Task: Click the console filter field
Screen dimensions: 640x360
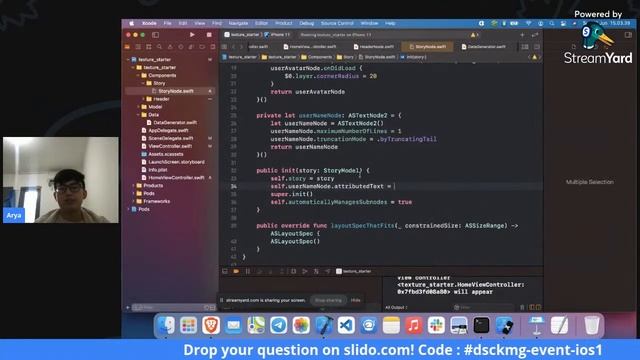Action: click(x=484, y=307)
